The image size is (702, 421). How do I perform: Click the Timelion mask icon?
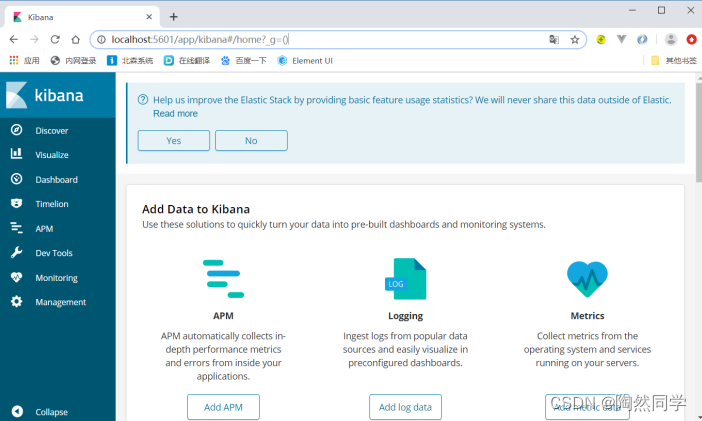[x=17, y=203]
